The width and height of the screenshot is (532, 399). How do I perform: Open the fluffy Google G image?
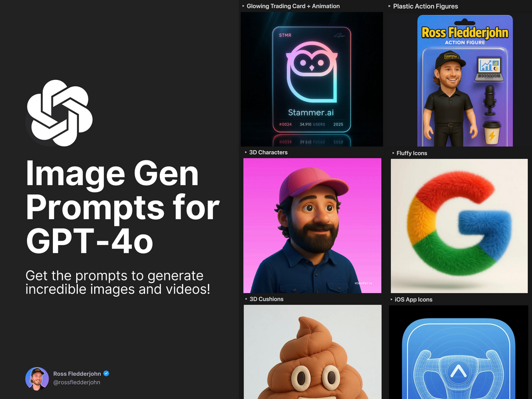(x=459, y=226)
